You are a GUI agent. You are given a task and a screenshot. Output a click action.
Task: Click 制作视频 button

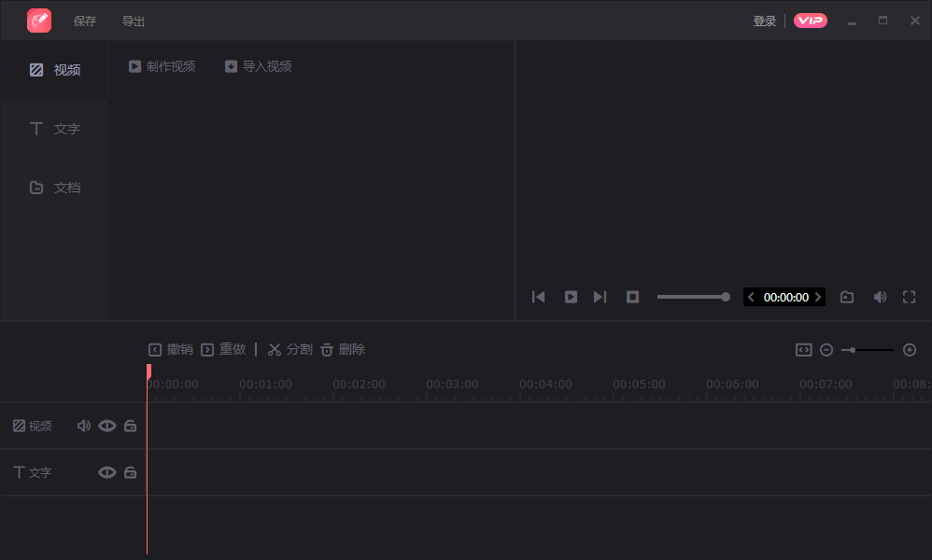click(x=162, y=66)
